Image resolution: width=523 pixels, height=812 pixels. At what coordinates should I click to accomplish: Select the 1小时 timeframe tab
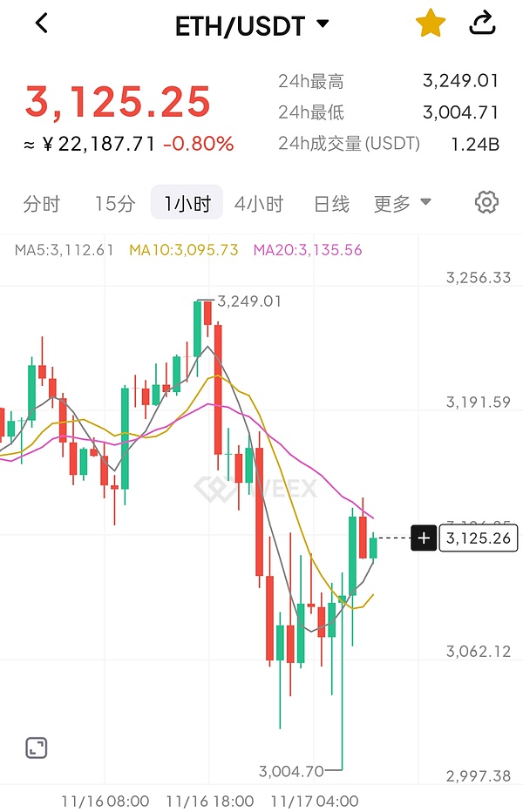pyautogui.click(x=187, y=204)
